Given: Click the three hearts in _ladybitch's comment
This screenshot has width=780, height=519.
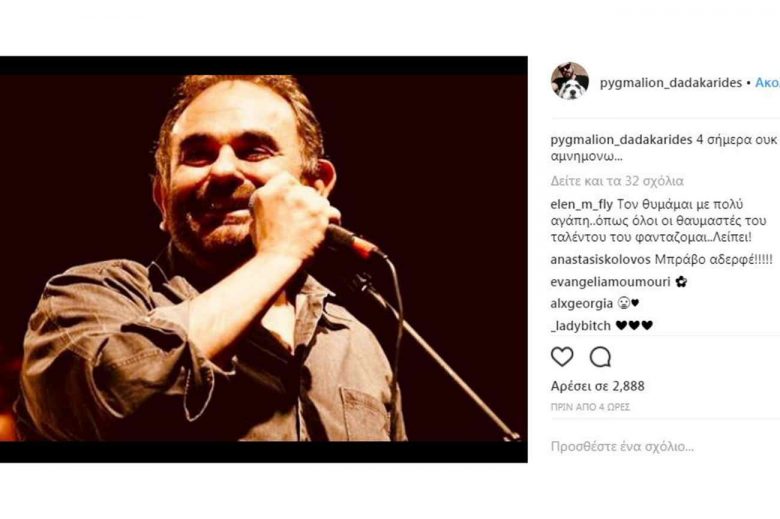Looking at the screenshot, I should pyautogui.click(x=634, y=326).
